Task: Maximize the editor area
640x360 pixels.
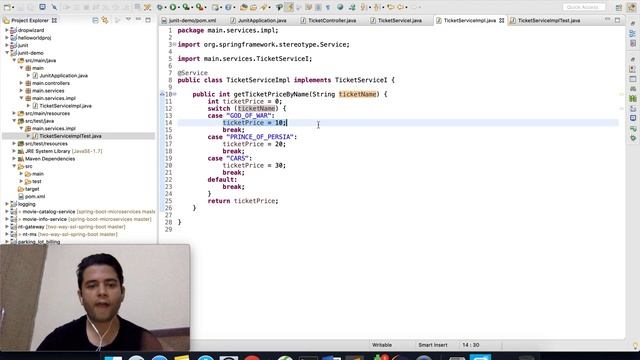Action: pos(618,20)
